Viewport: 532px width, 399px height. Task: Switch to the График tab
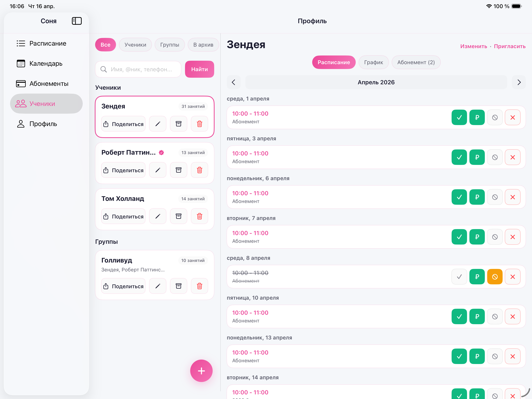(373, 62)
